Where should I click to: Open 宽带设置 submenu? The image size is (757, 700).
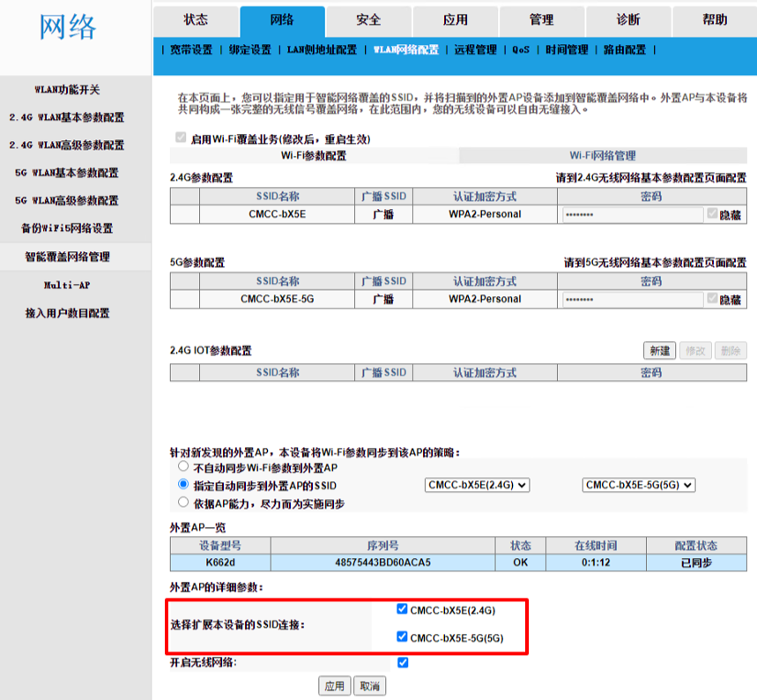[191, 49]
